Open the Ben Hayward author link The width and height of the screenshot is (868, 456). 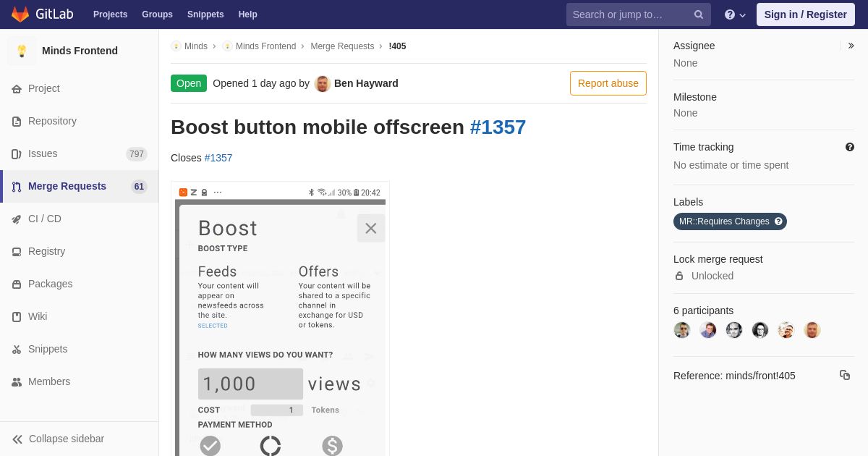(366, 83)
